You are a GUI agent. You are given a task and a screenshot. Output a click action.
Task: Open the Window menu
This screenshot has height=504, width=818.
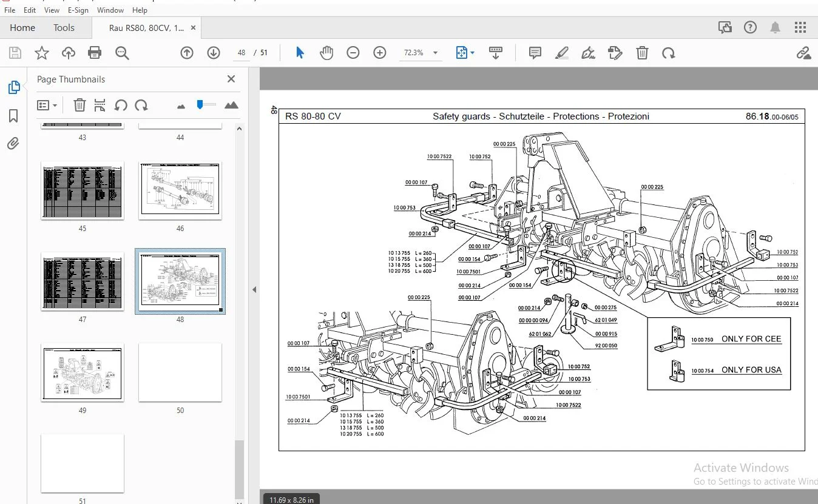pyautogui.click(x=110, y=10)
